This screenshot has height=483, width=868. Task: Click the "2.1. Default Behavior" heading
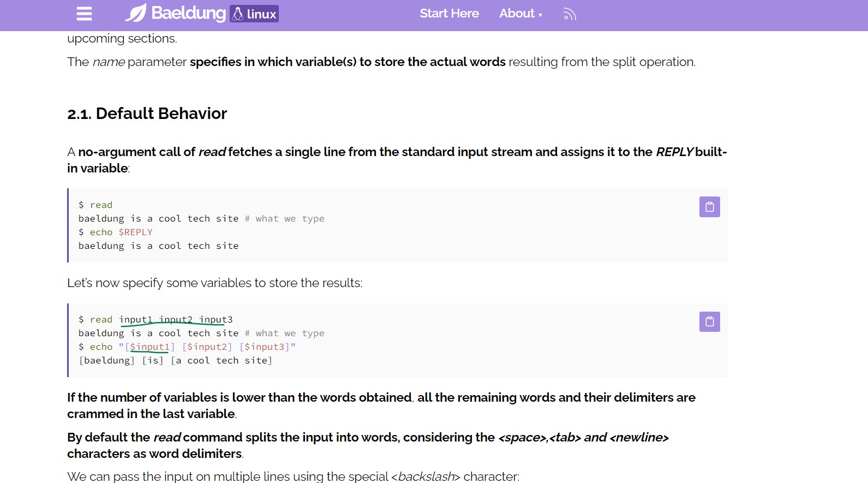[147, 114]
